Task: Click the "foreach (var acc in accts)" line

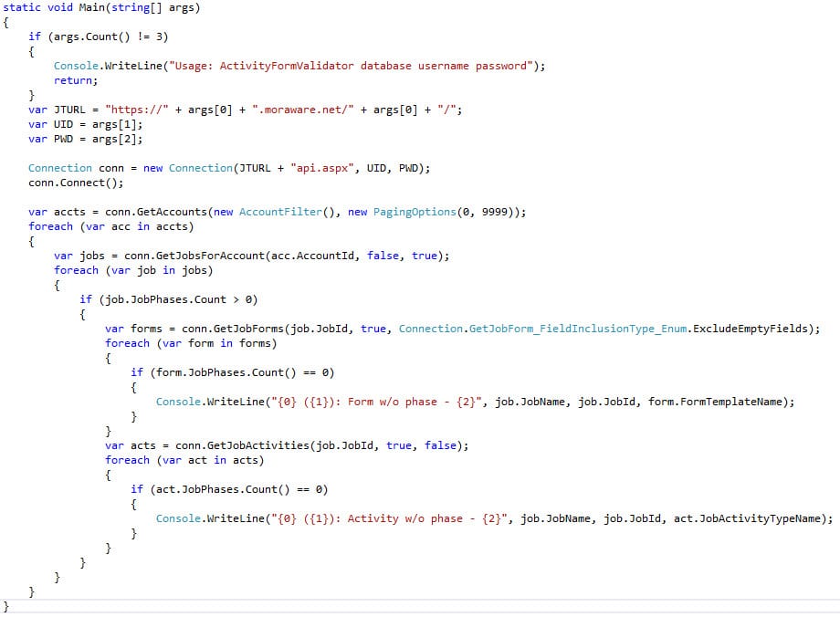Action: 110,226
